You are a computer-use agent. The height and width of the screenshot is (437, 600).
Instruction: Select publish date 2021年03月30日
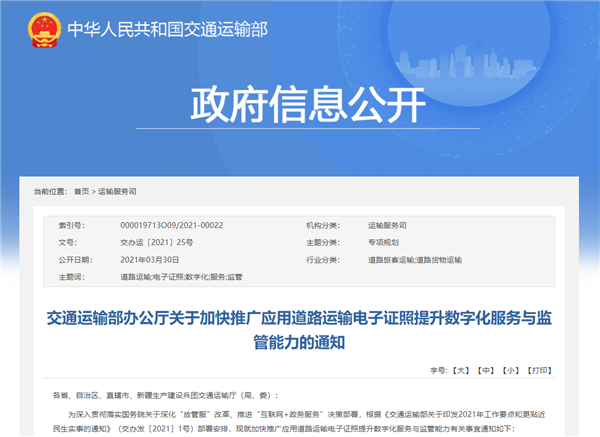(x=150, y=260)
